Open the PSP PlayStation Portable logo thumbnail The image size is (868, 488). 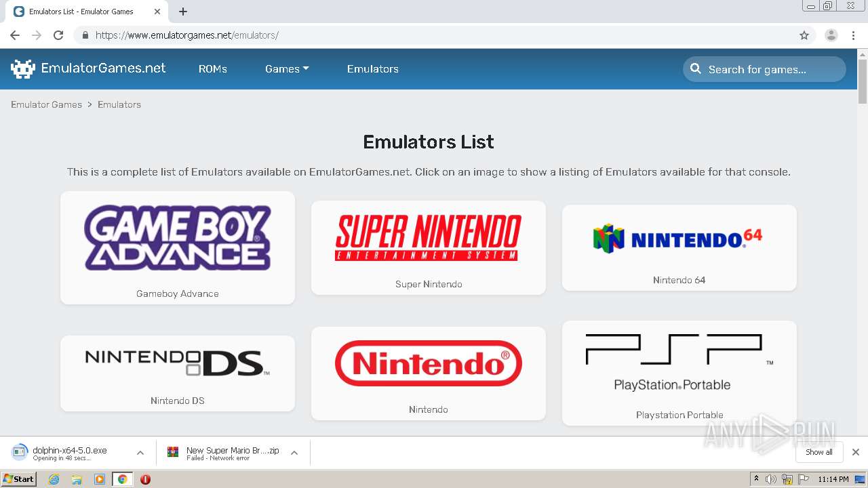coord(679,363)
